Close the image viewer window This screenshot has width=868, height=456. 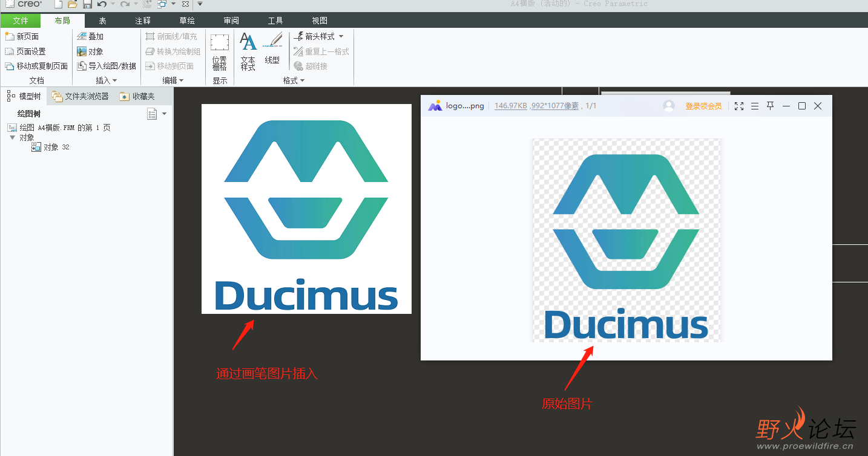pos(818,106)
